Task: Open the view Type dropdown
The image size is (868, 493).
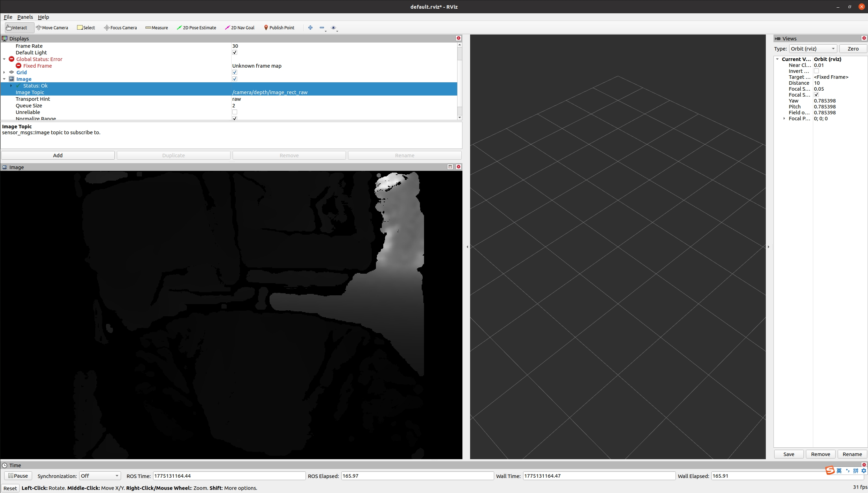Action: (x=813, y=48)
